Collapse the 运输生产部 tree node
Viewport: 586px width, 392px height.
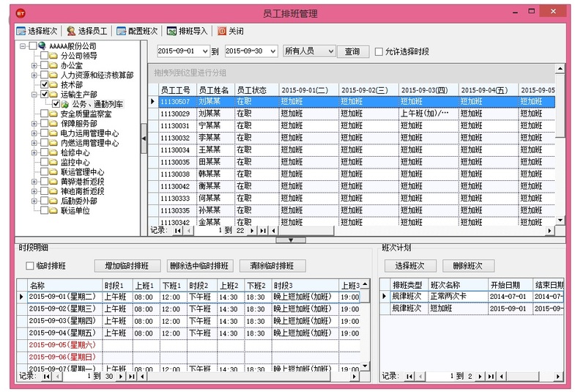coord(34,95)
